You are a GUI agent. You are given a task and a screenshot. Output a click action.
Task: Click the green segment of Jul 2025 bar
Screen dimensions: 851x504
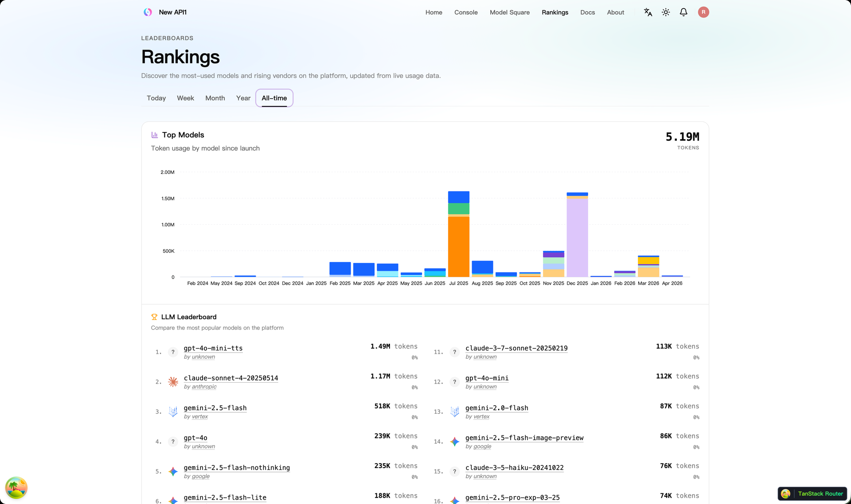(459, 209)
